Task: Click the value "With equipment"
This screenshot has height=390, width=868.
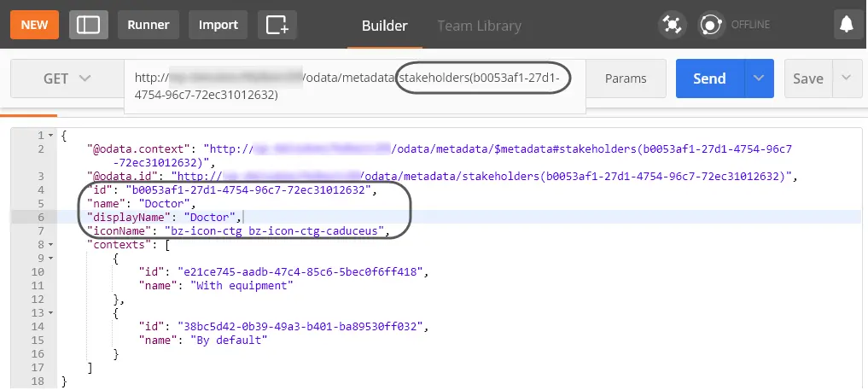Action: (242, 286)
